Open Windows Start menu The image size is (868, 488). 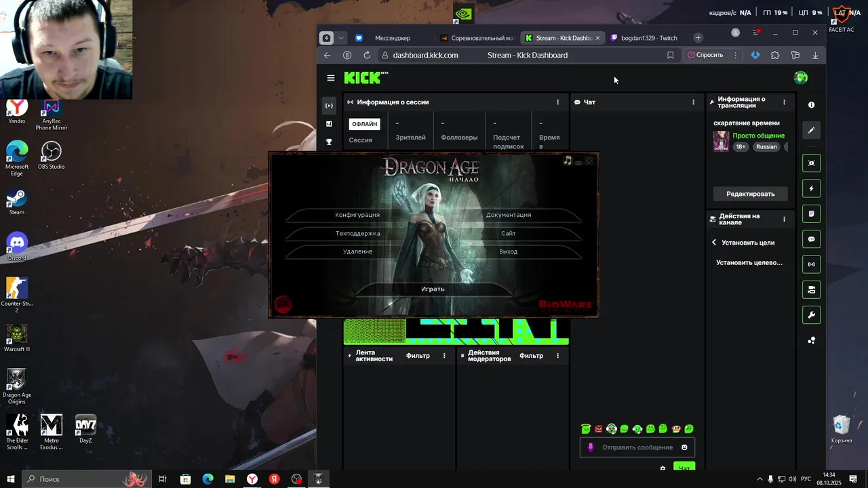tap(10, 479)
